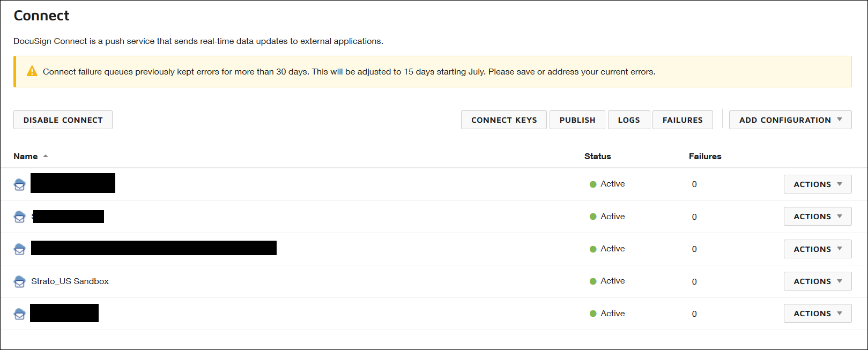This screenshot has width=868, height=350.
Task: Open the Connect Keys page
Action: tap(503, 120)
